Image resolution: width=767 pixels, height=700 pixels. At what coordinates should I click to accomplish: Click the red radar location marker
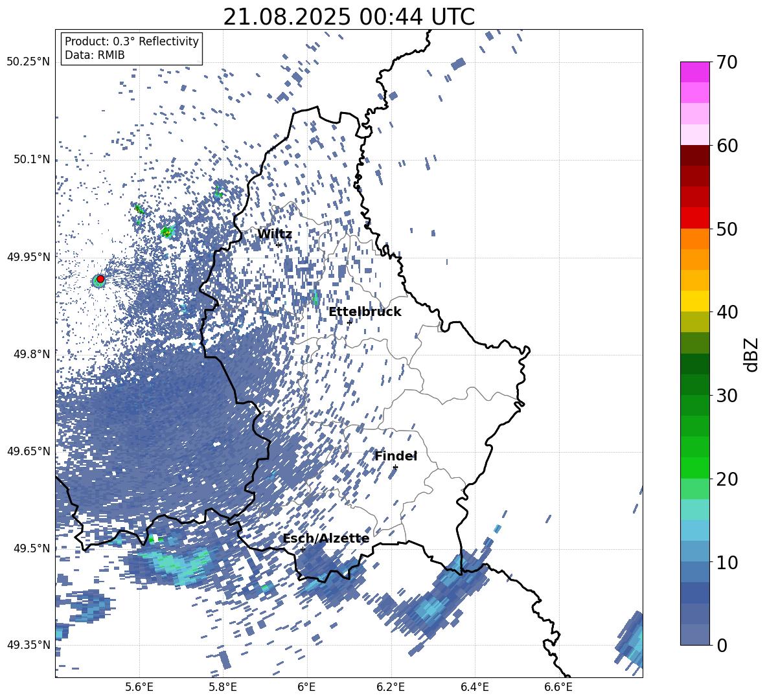[x=100, y=279]
